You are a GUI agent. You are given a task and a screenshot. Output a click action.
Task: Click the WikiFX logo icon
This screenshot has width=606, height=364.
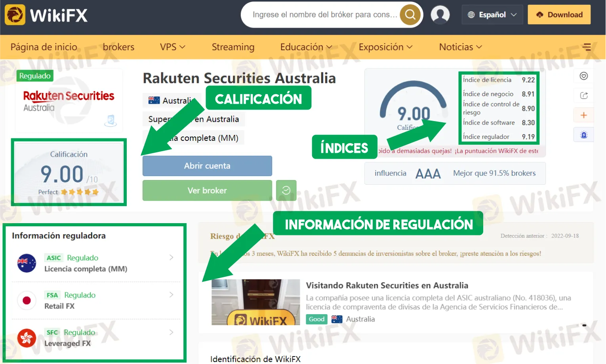click(15, 15)
